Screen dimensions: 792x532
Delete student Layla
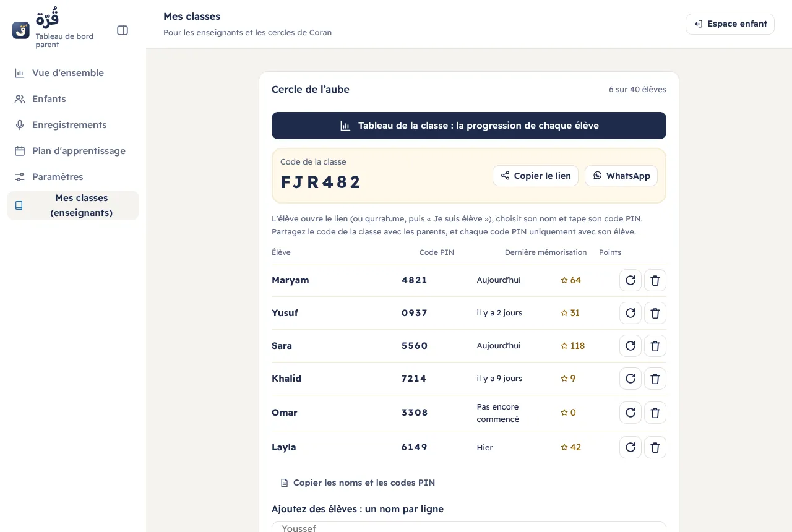click(x=655, y=447)
